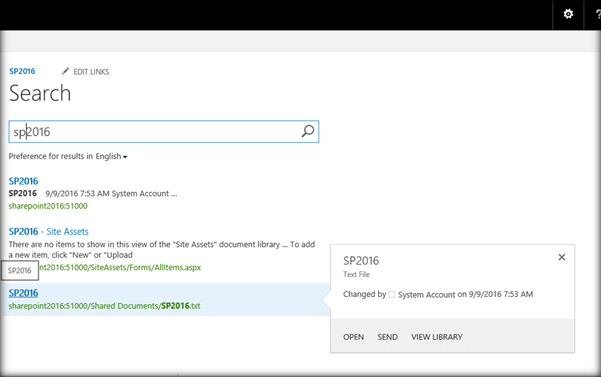Click OPEN in the preview callout
The height and width of the screenshot is (377, 601).
353,337
